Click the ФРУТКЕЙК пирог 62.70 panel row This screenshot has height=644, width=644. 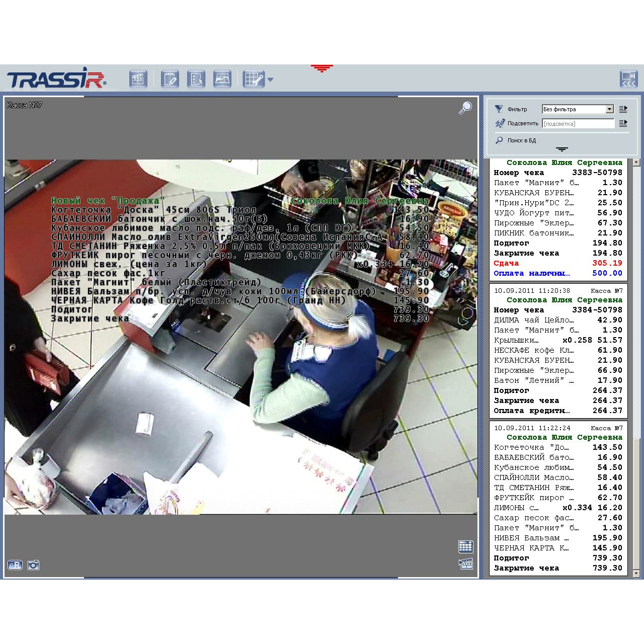tap(558, 498)
